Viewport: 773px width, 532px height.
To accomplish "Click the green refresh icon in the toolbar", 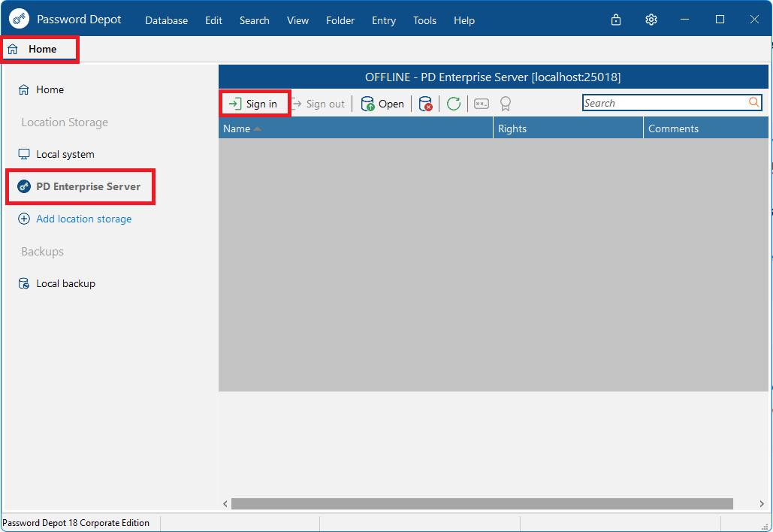I will 454,104.
